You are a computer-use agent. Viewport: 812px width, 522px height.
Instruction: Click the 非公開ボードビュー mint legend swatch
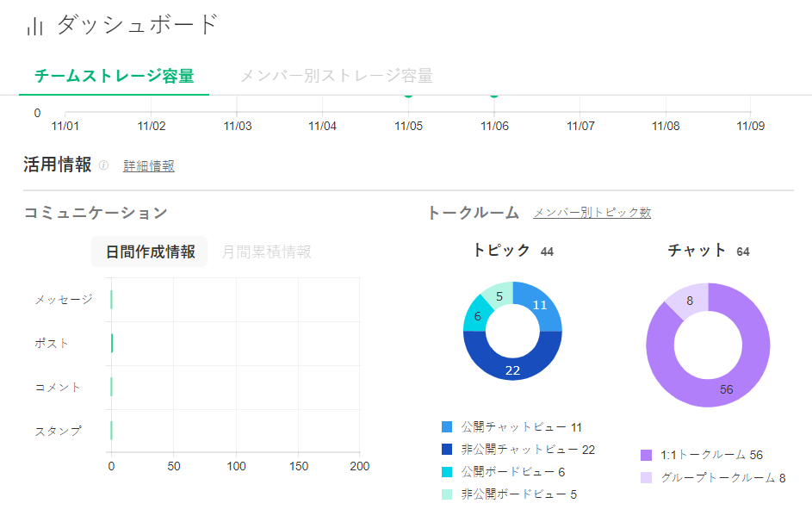tap(447, 494)
